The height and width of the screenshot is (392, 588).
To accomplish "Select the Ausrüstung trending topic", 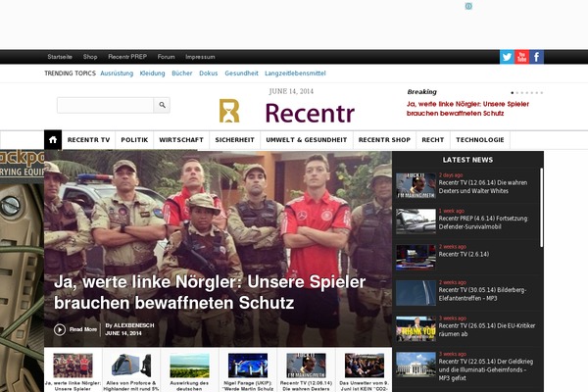I will click(x=117, y=73).
